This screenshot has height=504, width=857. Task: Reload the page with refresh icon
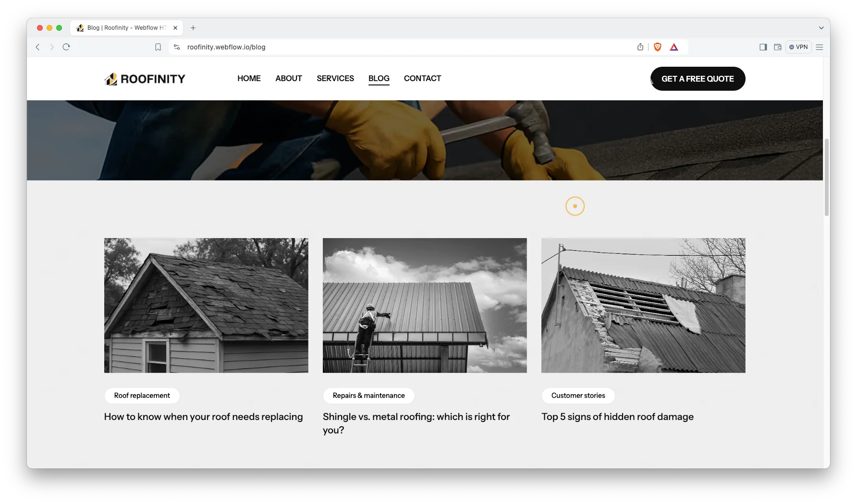click(66, 47)
